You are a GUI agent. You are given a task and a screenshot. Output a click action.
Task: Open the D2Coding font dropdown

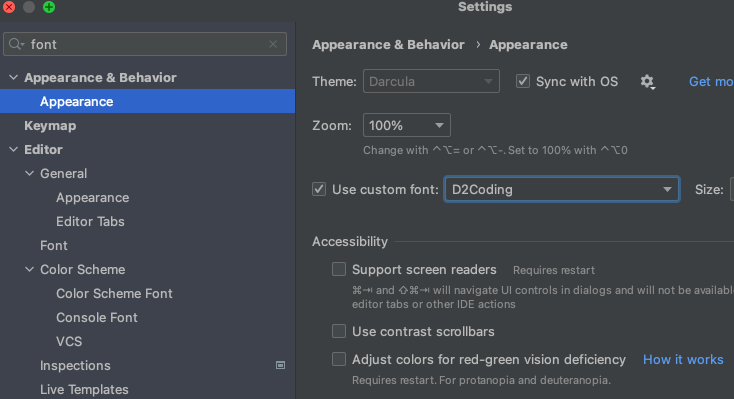[562, 189]
